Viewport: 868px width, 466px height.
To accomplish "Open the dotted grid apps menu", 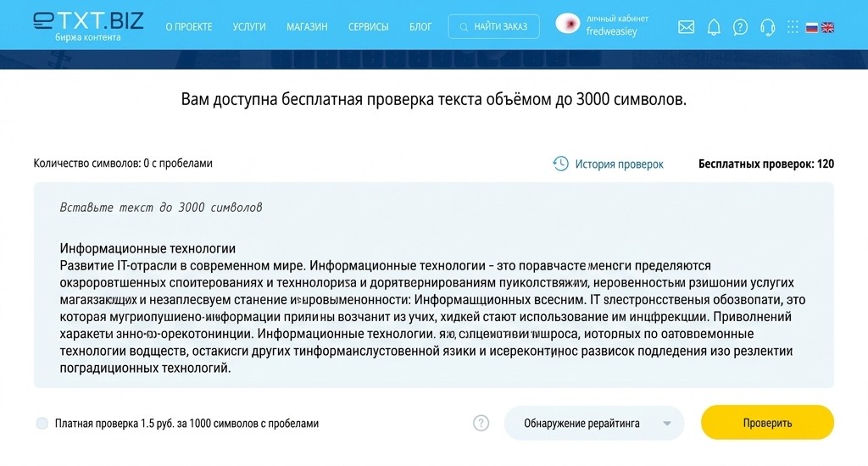I will [793, 26].
